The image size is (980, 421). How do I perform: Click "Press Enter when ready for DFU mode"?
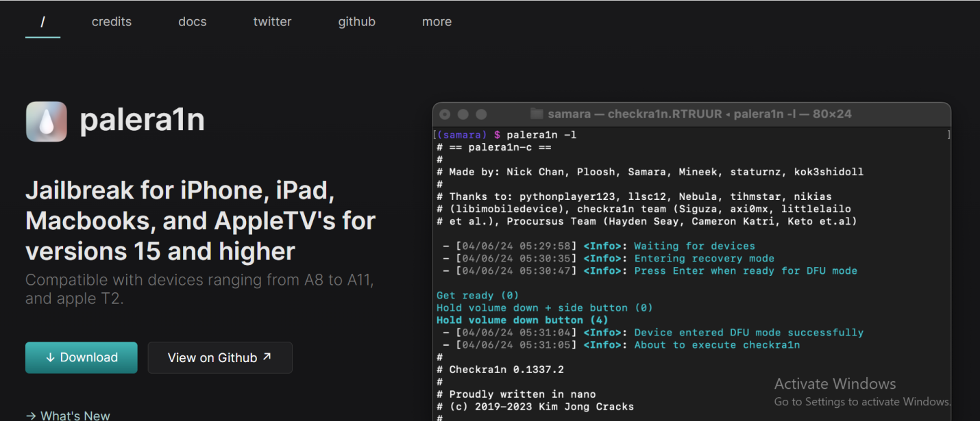click(x=746, y=270)
